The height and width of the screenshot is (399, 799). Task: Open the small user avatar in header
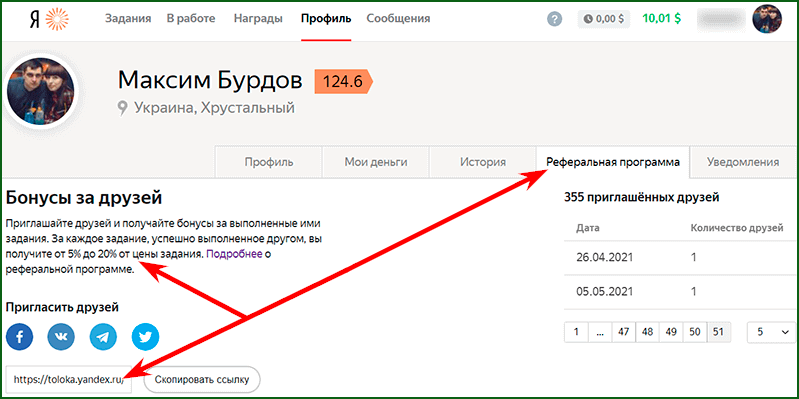767,19
